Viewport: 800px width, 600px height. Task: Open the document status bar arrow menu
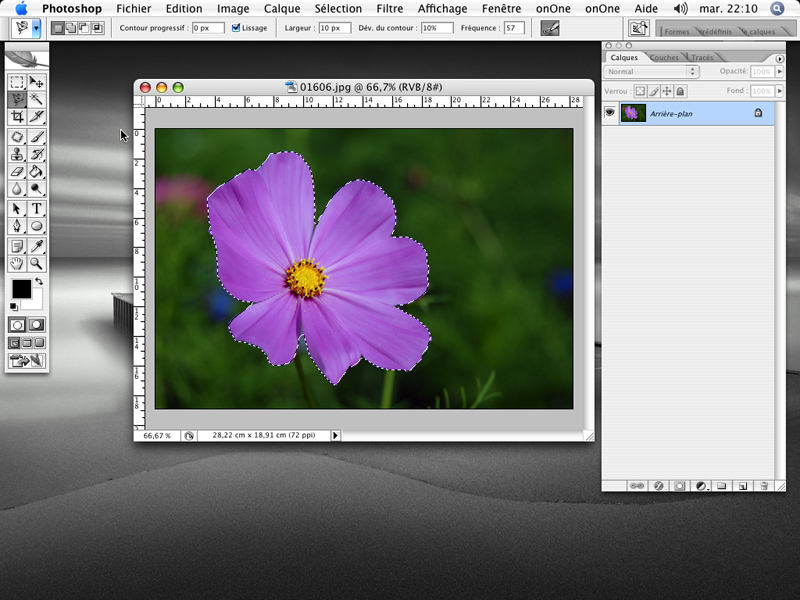coord(335,436)
